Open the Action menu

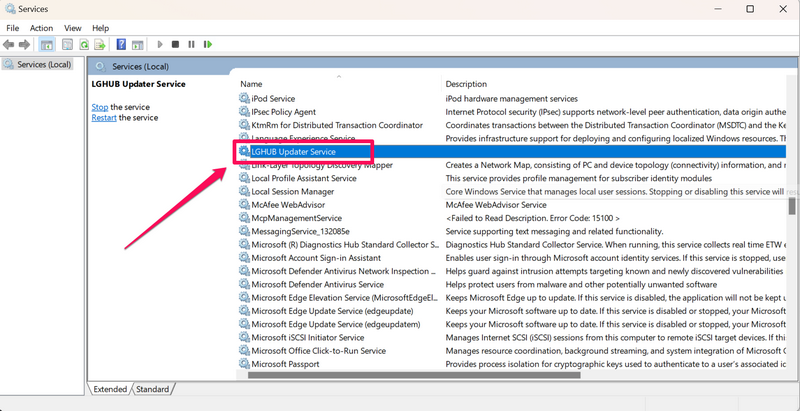pyautogui.click(x=41, y=28)
